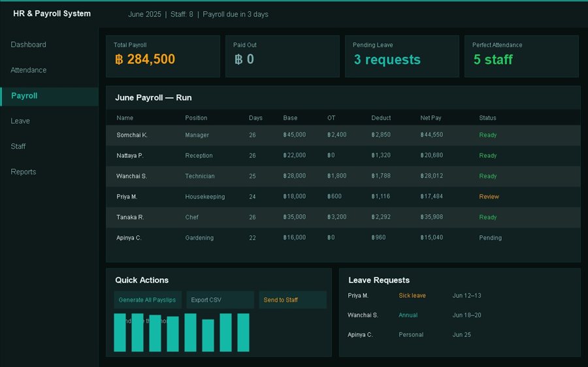Select the Somchai K. name cell
Viewport: 588px width, 367px height.
[132, 135]
